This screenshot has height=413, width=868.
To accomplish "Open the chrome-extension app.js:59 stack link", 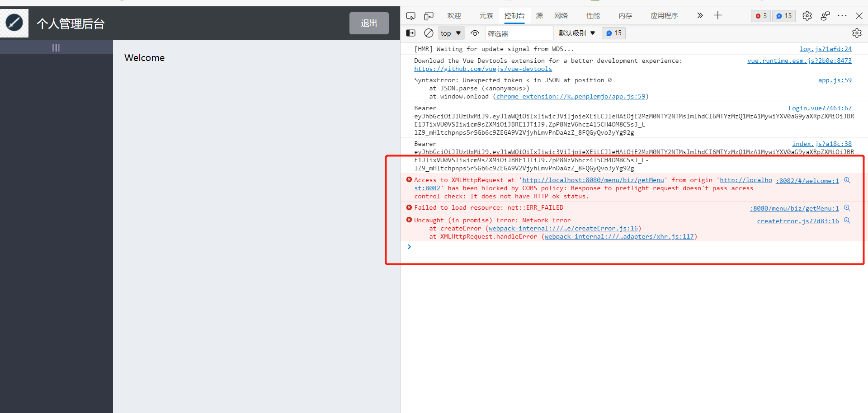I will coord(571,96).
